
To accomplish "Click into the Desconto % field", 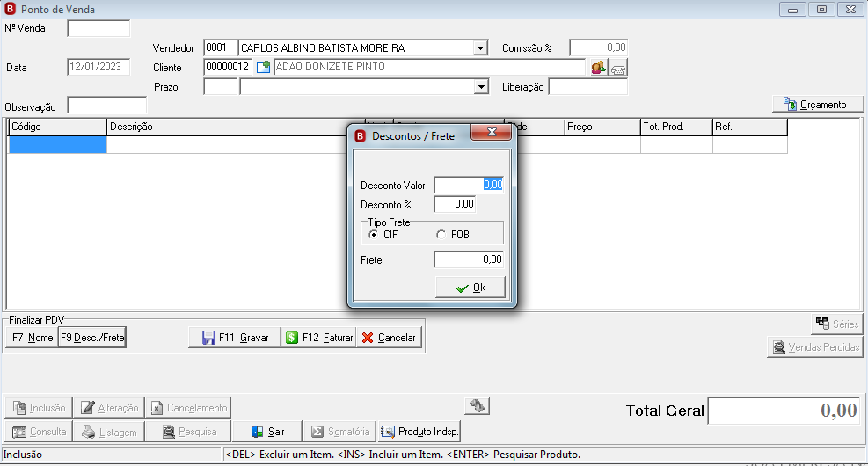I will pos(455,204).
